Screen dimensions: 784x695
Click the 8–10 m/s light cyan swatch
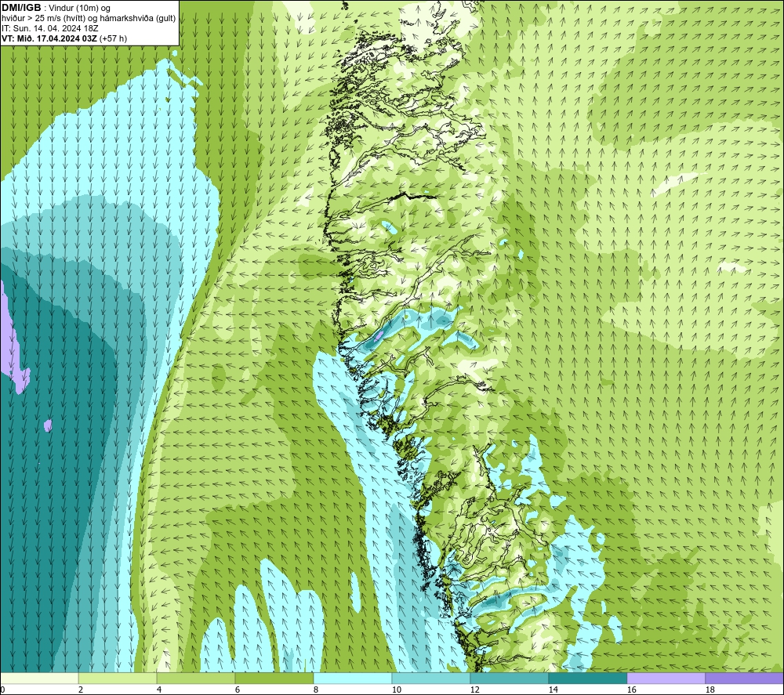click(353, 678)
